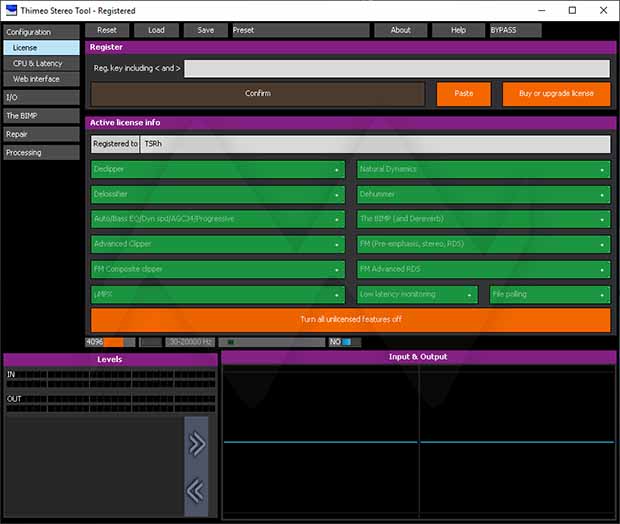The height and width of the screenshot is (524, 620).
Task: Click the Input & Output panel header
Action: [418, 357]
